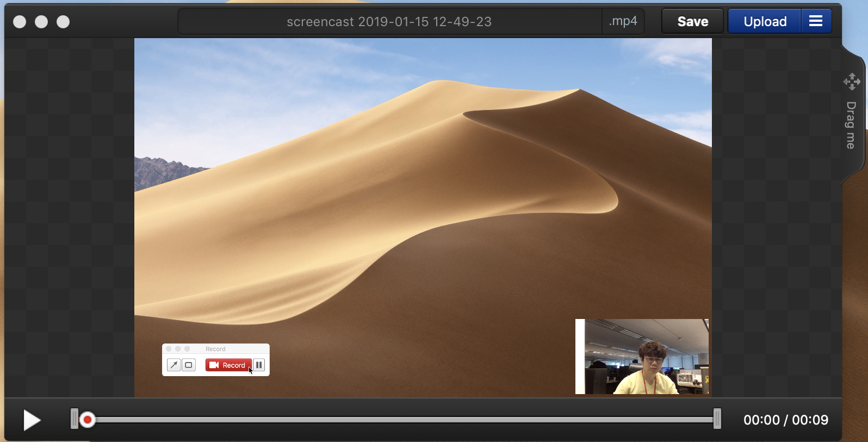Click the red close button of the editor window
Screen dimensions: 868x442
tap(20, 22)
